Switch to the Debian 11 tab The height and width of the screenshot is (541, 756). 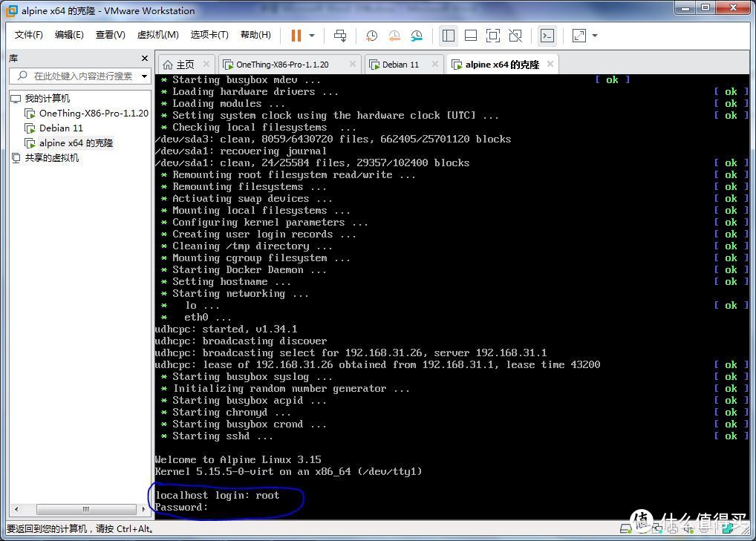[x=401, y=65]
